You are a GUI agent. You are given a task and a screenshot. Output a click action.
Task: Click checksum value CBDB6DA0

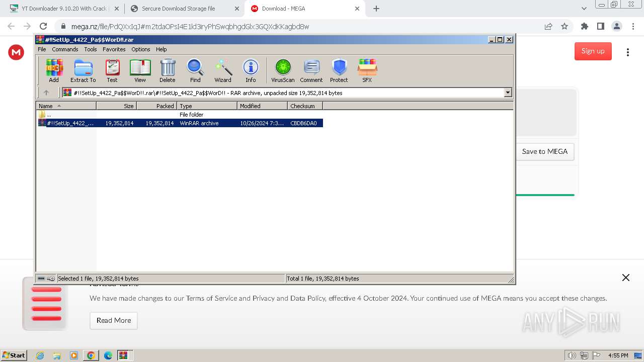click(x=303, y=123)
